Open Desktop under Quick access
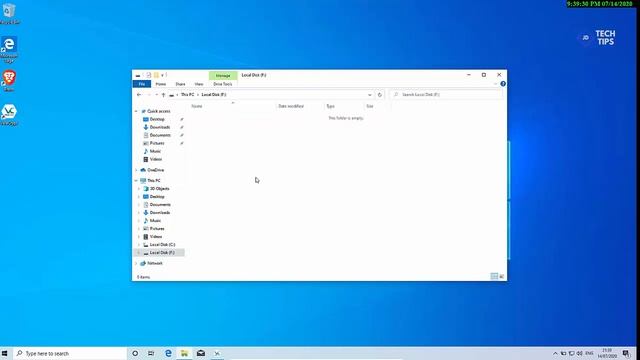Viewport: 640px width, 360px height. (157, 119)
